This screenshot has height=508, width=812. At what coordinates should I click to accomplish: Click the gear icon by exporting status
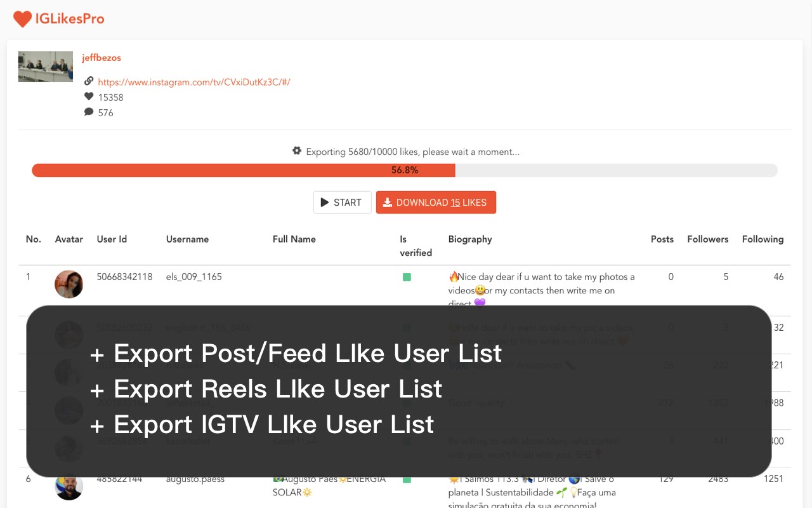point(296,151)
